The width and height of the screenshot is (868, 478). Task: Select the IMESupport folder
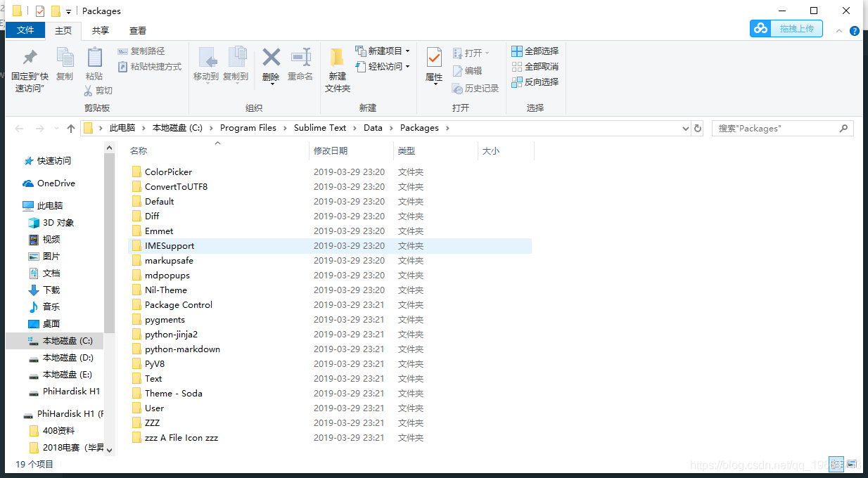(170, 245)
